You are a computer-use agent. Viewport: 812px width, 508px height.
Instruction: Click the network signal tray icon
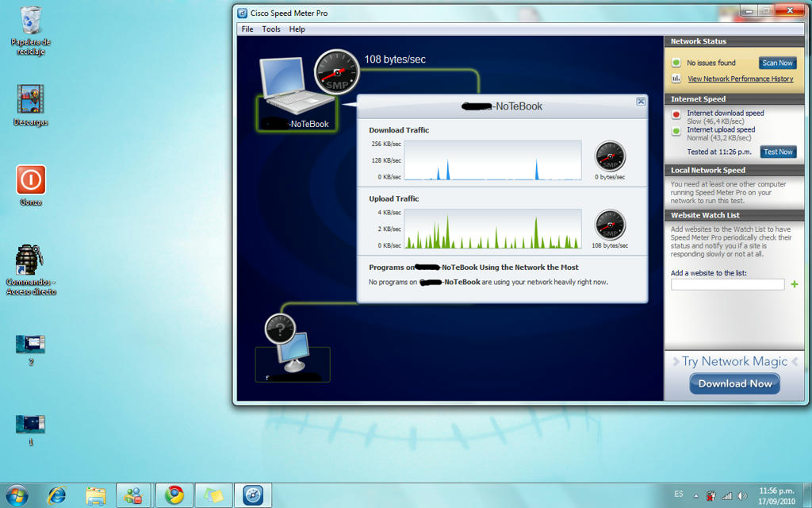pos(726,496)
